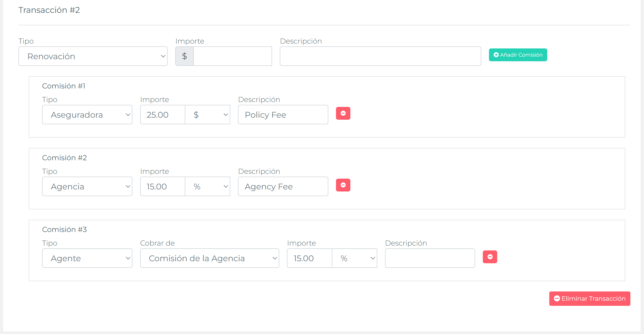Open the Renovación transaction type dropdown
This screenshot has width=644, height=334.
coord(93,56)
